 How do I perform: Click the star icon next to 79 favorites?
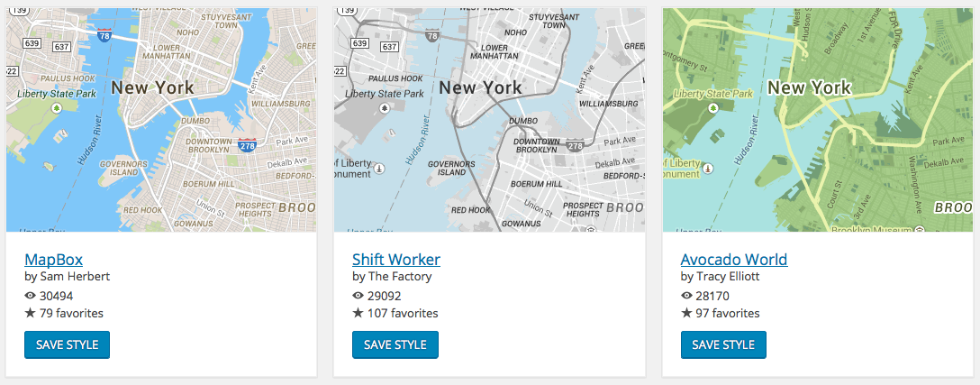click(30, 314)
